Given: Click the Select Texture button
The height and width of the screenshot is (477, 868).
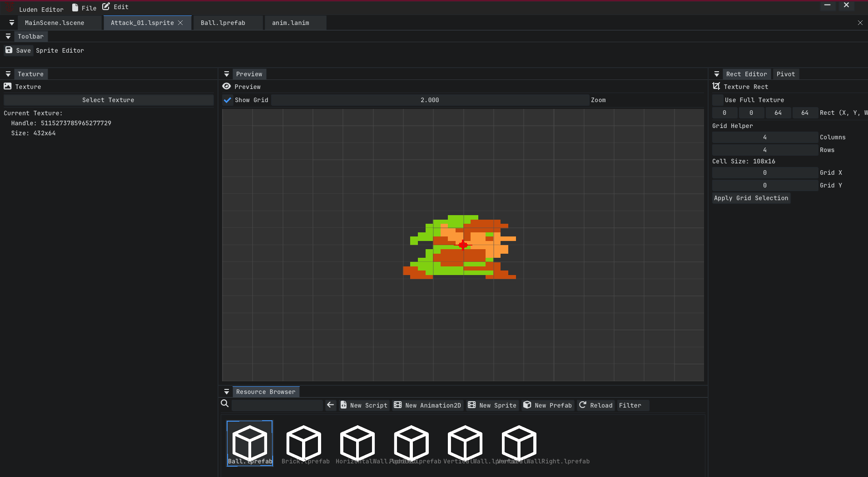Looking at the screenshot, I should click(109, 100).
